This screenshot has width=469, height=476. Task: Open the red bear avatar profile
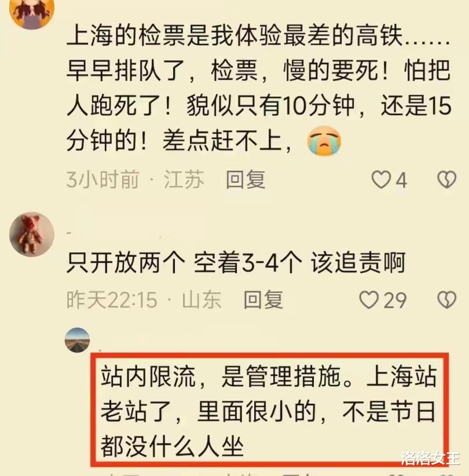coord(32,235)
